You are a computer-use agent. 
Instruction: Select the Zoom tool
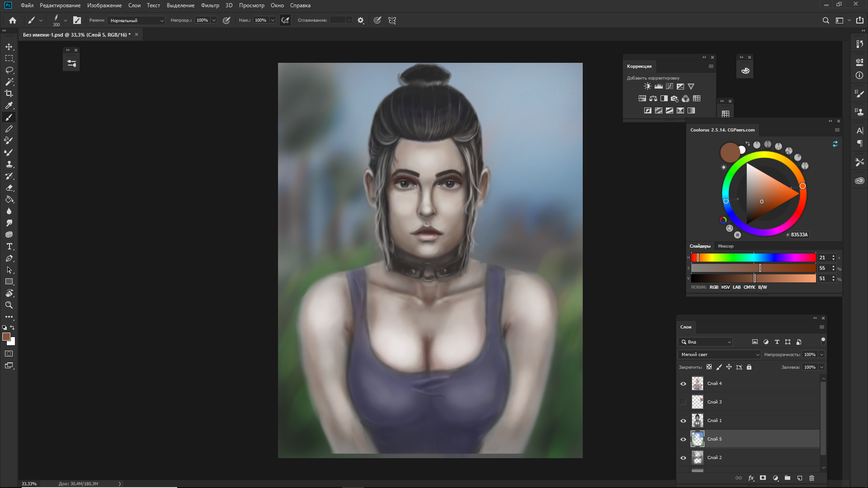9,305
